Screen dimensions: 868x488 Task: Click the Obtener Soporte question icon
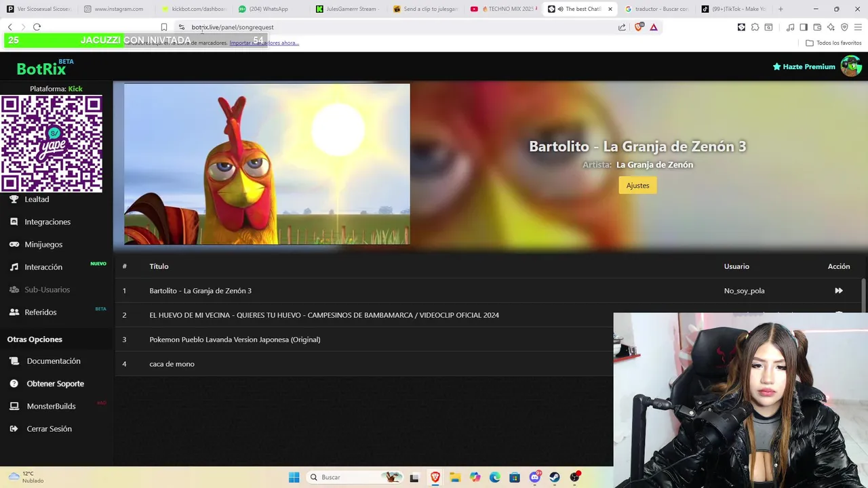point(14,384)
